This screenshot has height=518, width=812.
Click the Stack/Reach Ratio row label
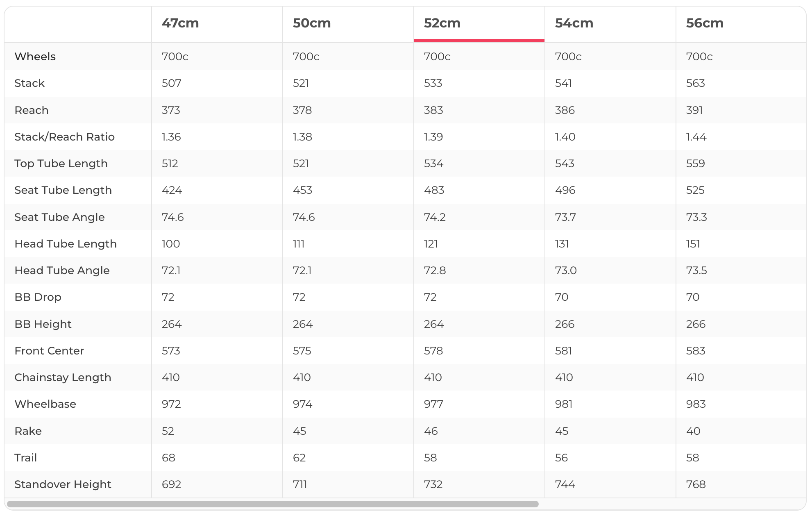[x=64, y=137]
